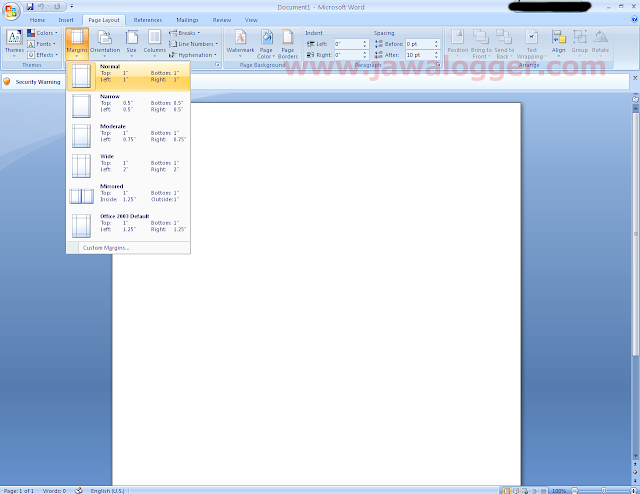This screenshot has width=640, height=494.
Task: Click the Position button
Action: [458, 43]
